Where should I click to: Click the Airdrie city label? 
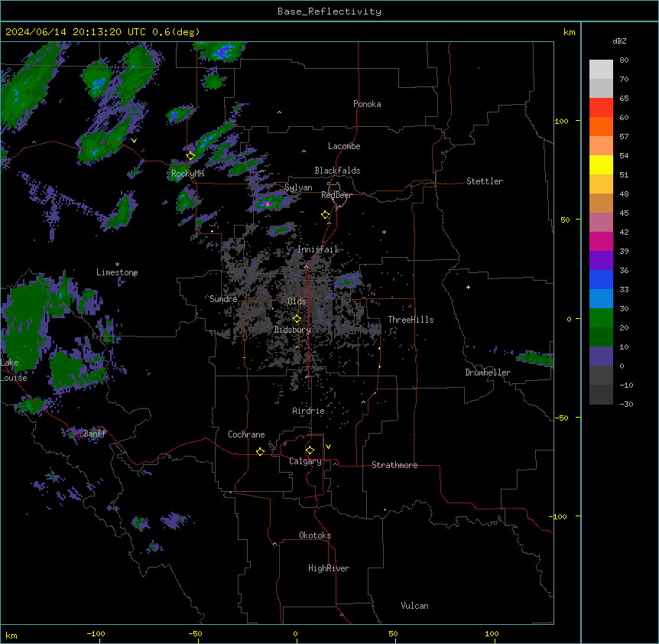pos(308,411)
